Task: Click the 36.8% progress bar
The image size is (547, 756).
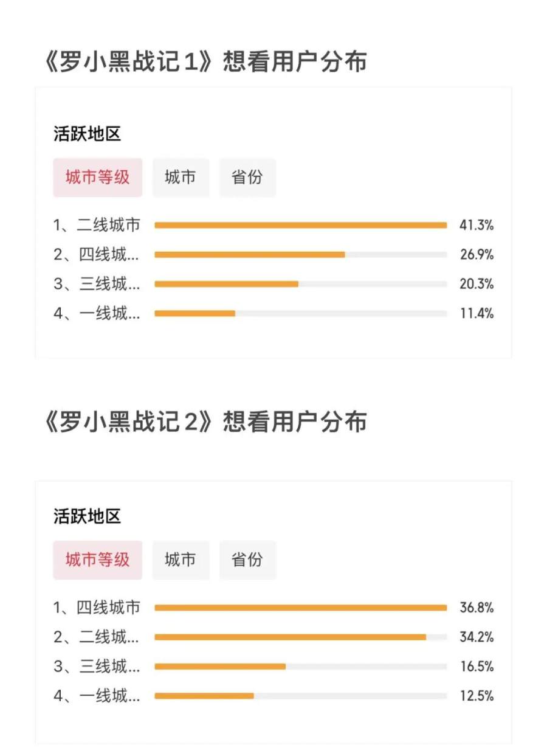Action: 300,608
